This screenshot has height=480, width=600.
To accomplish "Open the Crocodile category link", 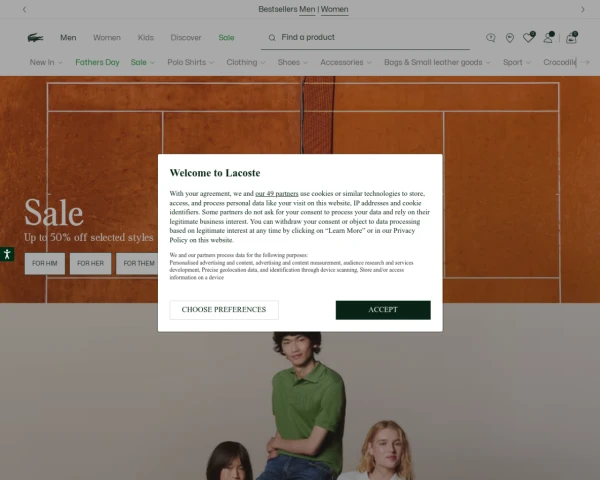I will (559, 62).
